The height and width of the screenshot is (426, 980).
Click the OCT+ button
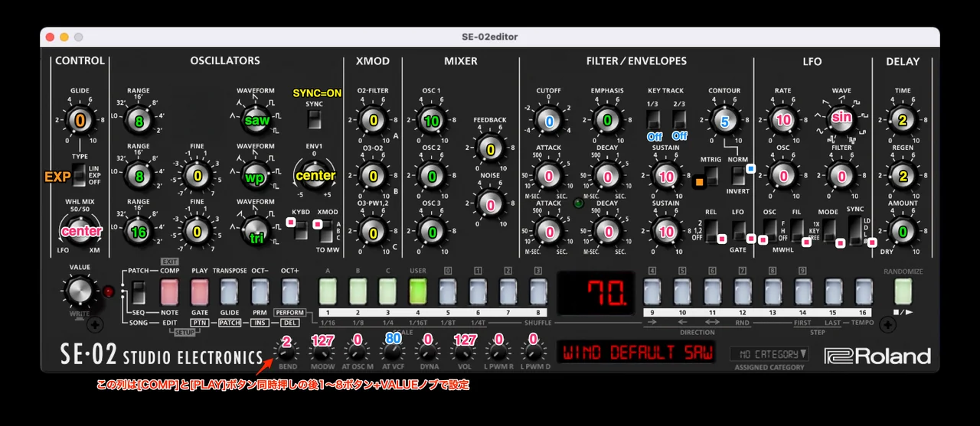290,291
